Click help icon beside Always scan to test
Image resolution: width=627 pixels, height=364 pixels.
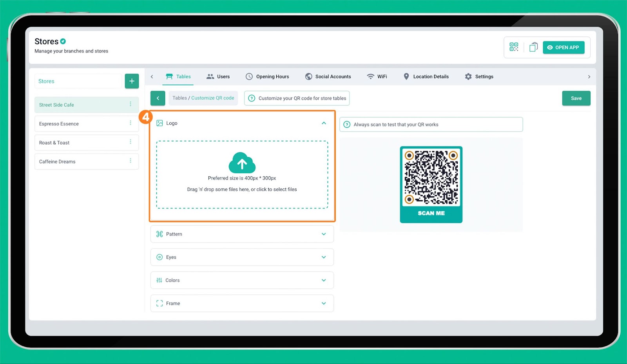point(347,125)
